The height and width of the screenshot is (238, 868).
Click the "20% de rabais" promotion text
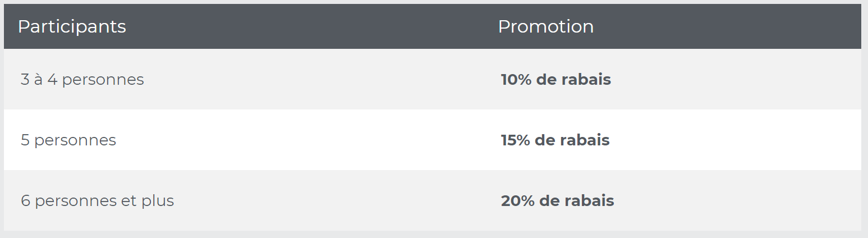(x=557, y=201)
